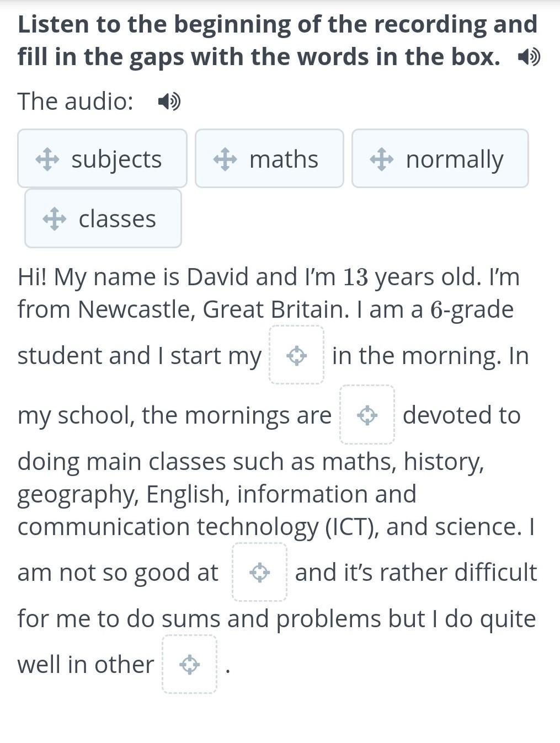Click the gap after "well in other"
This screenshot has width=560, height=743.
190,664
